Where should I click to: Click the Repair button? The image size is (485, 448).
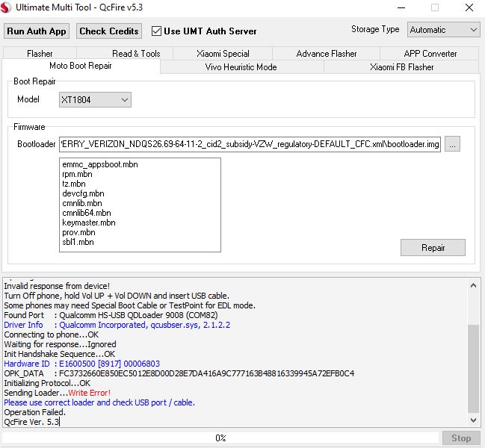click(x=433, y=247)
